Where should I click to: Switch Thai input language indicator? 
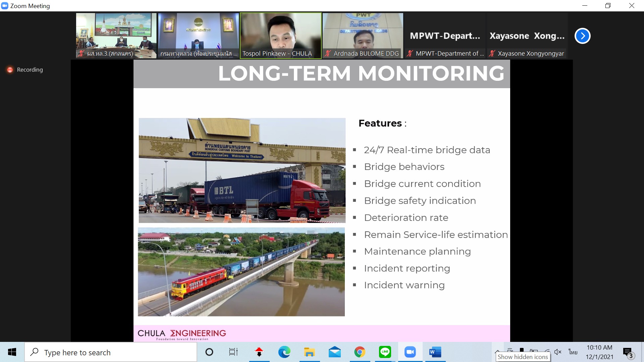(x=573, y=352)
